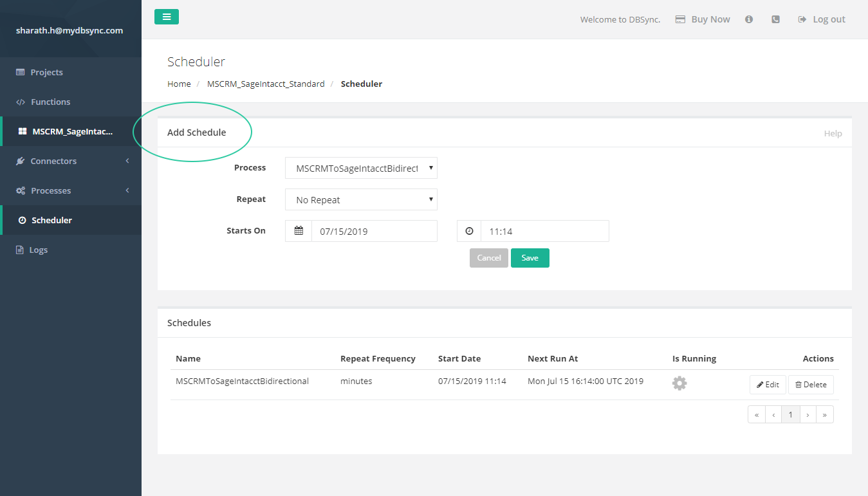The width and height of the screenshot is (868, 496).
Task: Log out of DBSync
Action: pyautogui.click(x=822, y=19)
